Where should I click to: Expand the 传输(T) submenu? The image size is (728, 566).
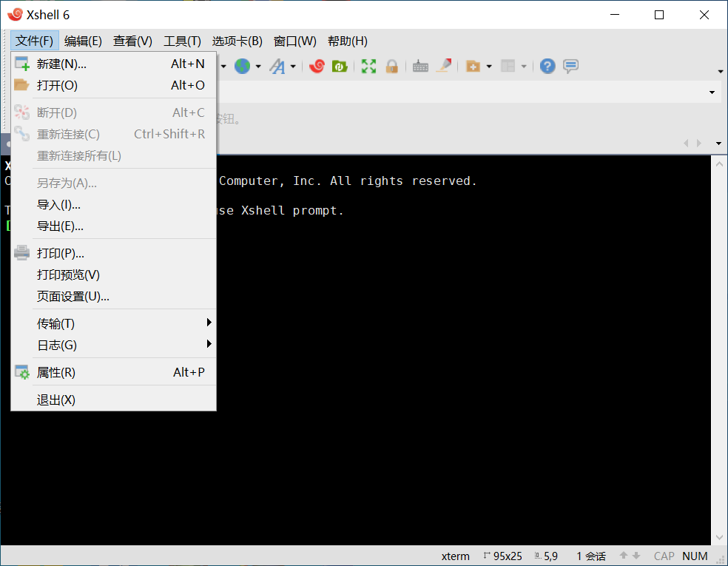click(x=113, y=323)
